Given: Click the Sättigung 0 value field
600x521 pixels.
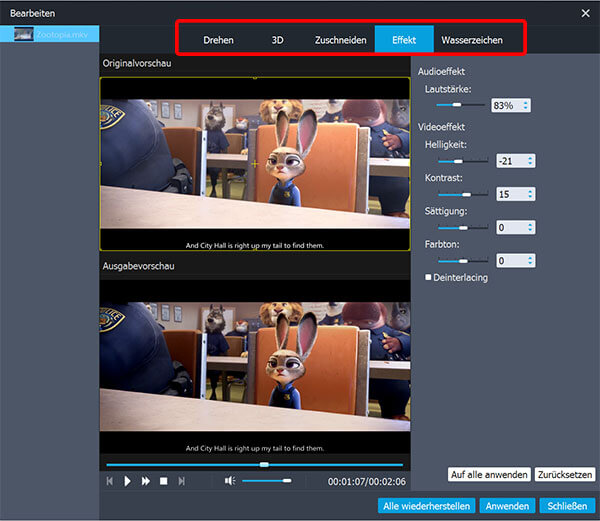Looking at the screenshot, I should (x=515, y=227).
